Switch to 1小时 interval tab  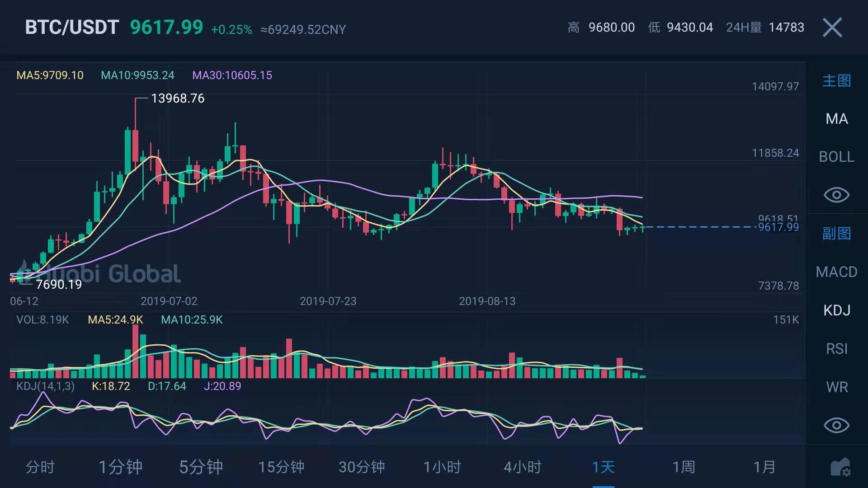[442, 467]
